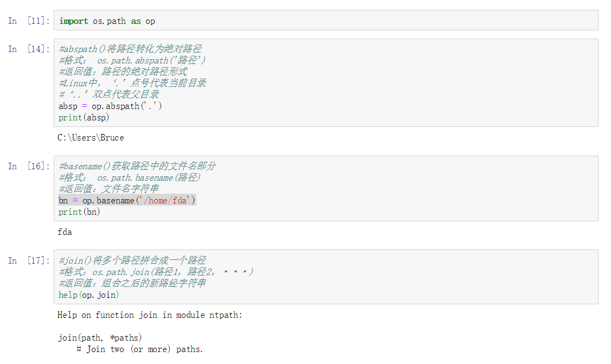Screen dimensions: 611x364
Task: Click the #basename() comment line in cell 16
Action: pos(138,166)
